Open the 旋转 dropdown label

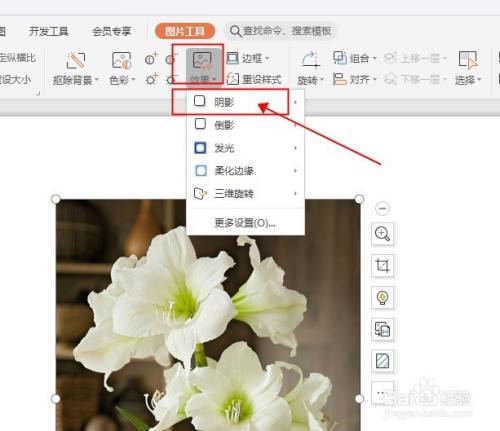pos(311,80)
